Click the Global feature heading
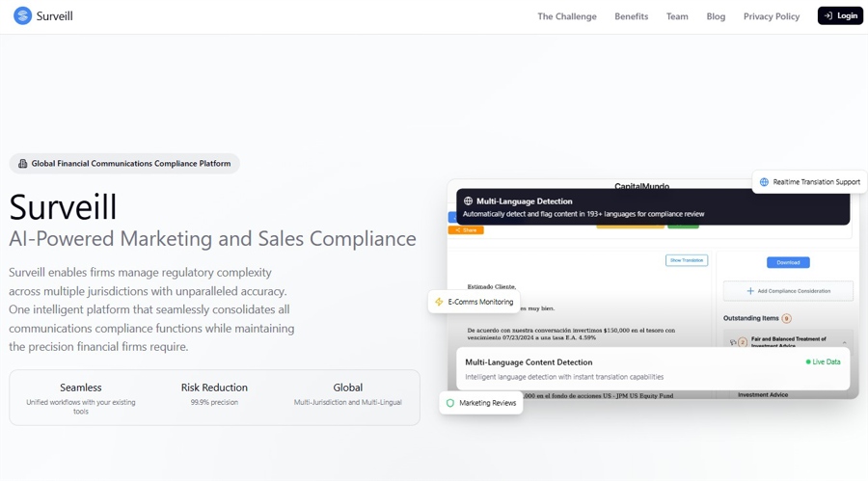The image size is (868, 481). tap(347, 387)
